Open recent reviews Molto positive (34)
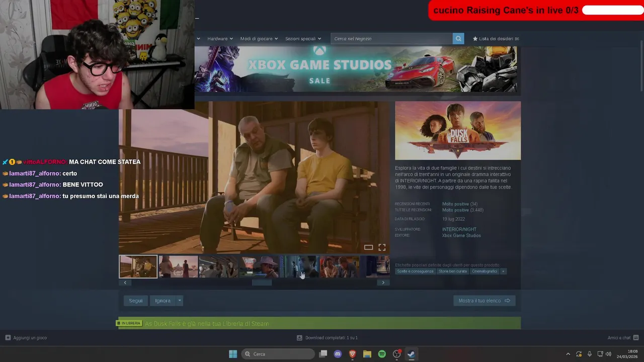 point(460,204)
